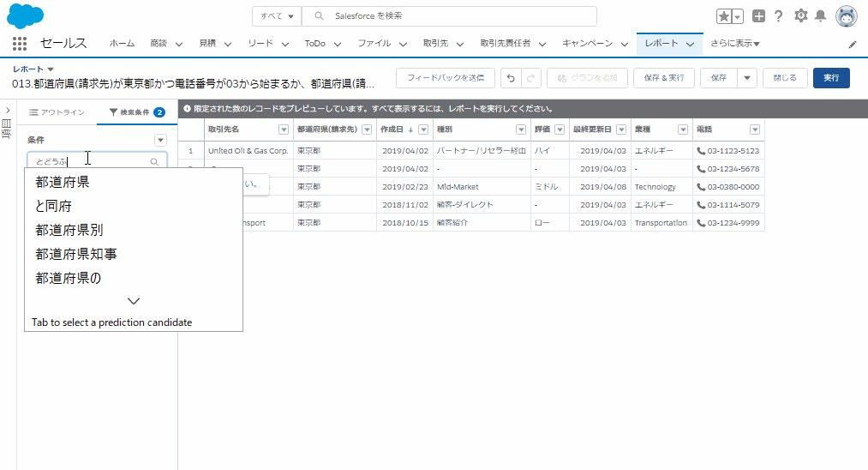Open the Notifications bell icon
This screenshot has width=868, height=470.
point(820,15)
